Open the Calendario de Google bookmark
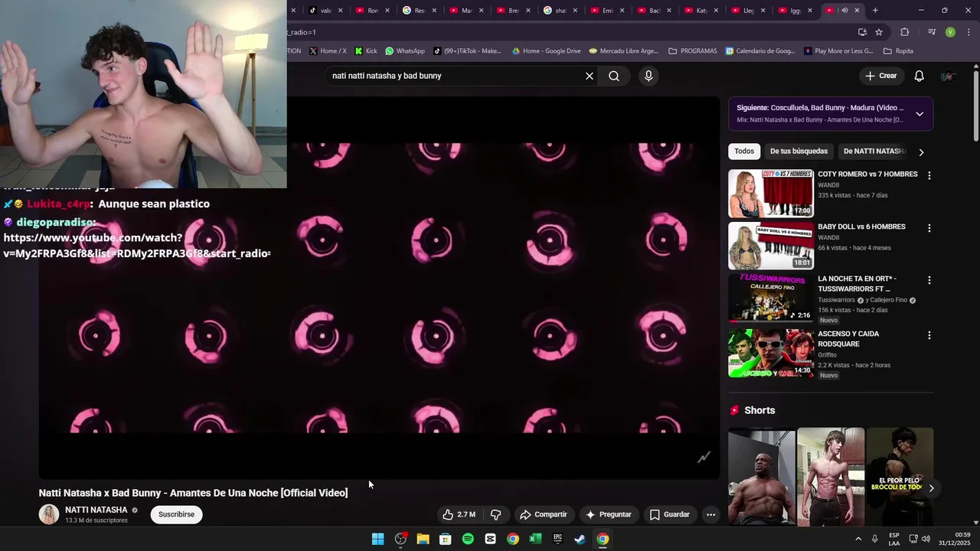Image resolution: width=980 pixels, height=551 pixels. point(759,51)
